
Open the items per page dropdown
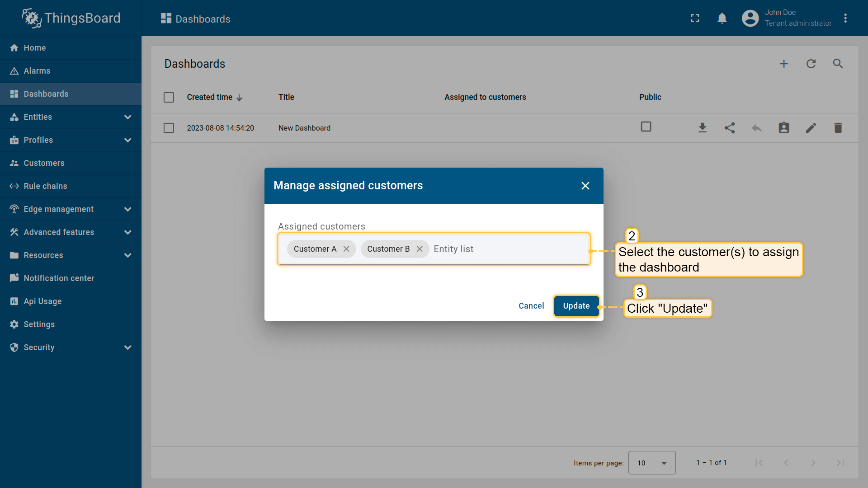(x=651, y=463)
